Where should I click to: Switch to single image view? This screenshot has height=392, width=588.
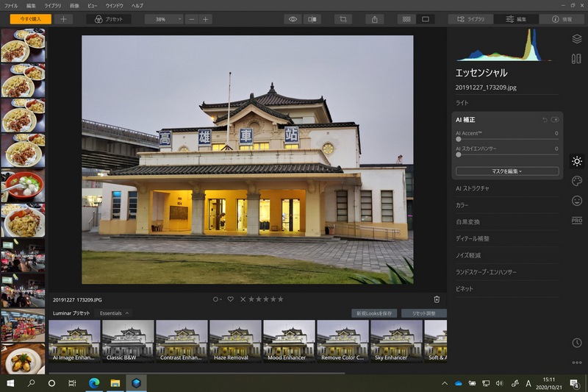426,19
